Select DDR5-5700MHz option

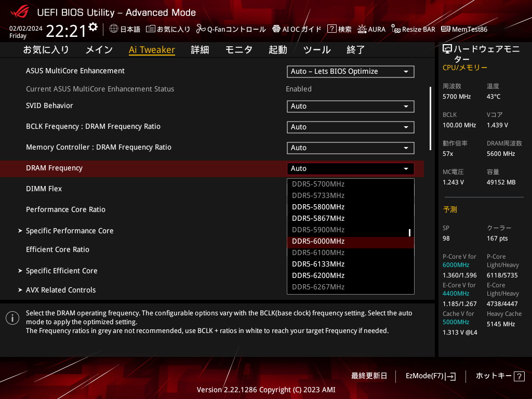tap(351, 184)
